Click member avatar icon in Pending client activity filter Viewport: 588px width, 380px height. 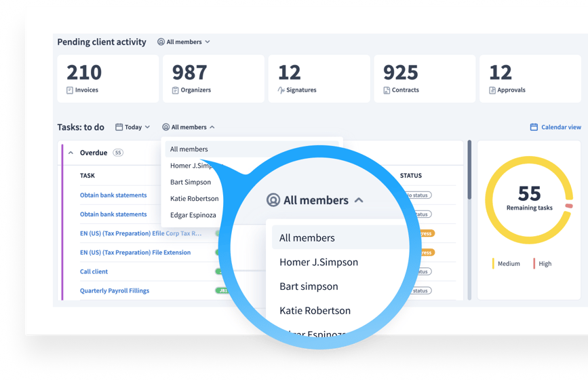[161, 42]
